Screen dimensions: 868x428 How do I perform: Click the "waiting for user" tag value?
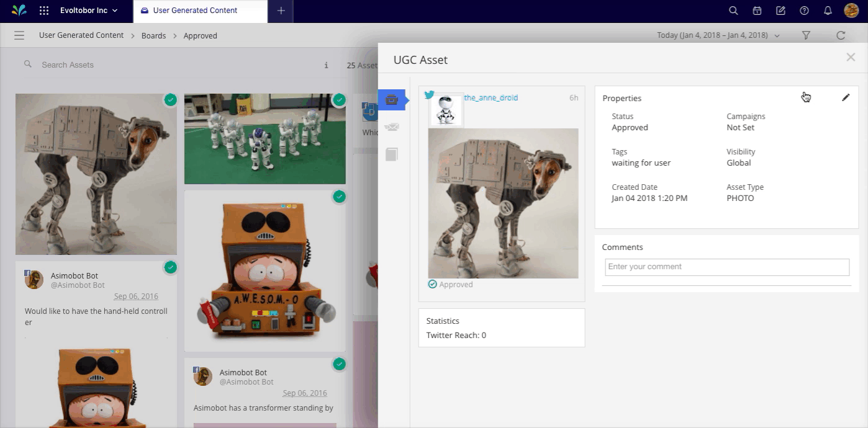[641, 163]
